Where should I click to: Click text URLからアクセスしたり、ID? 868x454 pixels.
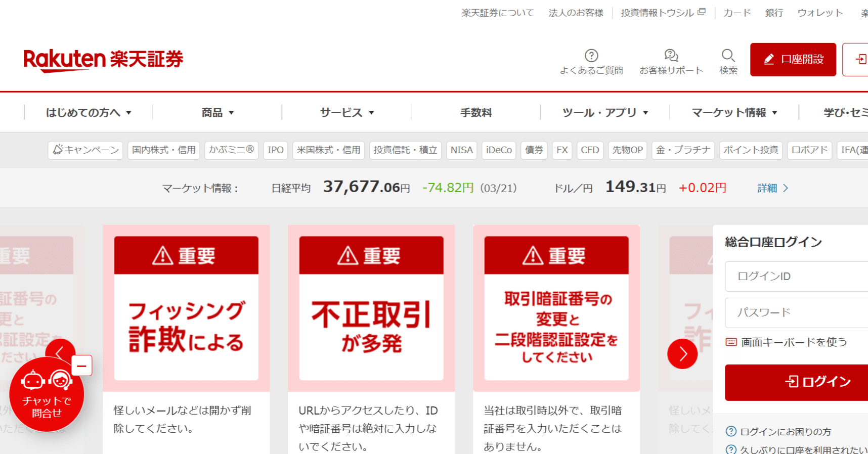point(368,411)
